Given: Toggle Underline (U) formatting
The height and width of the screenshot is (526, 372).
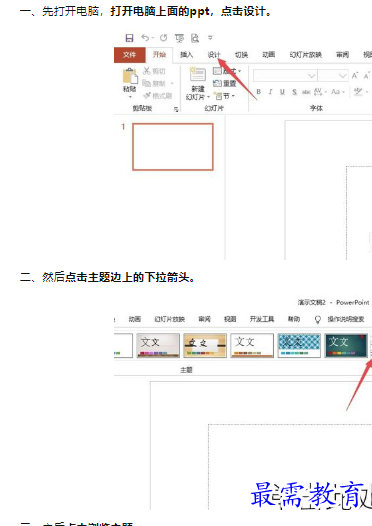Looking at the screenshot, I should (x=282, y=92).
